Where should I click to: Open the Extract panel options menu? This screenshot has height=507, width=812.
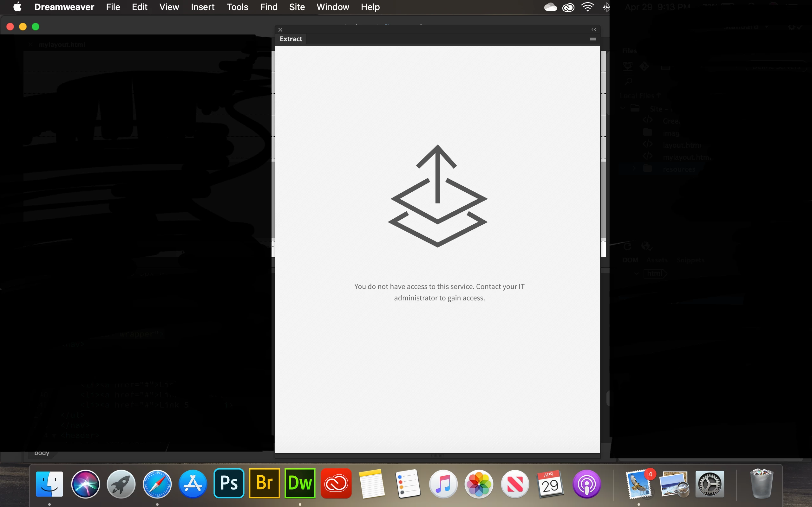click(x=593, y=39)
